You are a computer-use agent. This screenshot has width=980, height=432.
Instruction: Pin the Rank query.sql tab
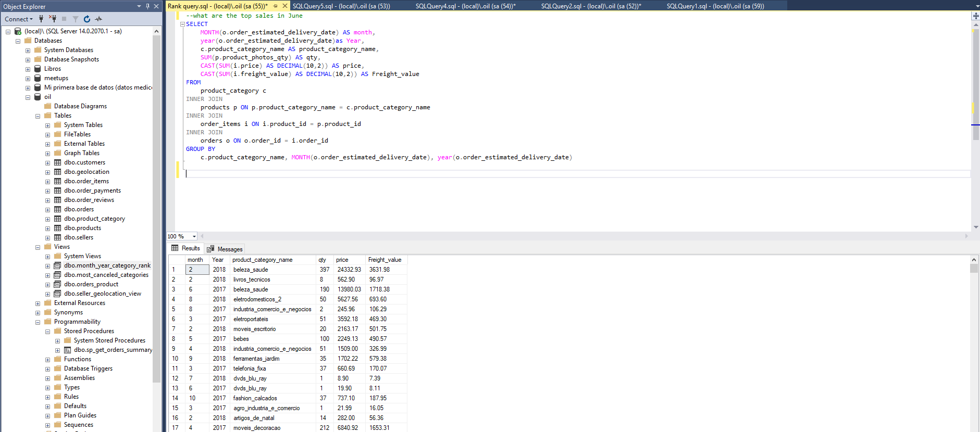pyautogui.click(x=275, y=6)
